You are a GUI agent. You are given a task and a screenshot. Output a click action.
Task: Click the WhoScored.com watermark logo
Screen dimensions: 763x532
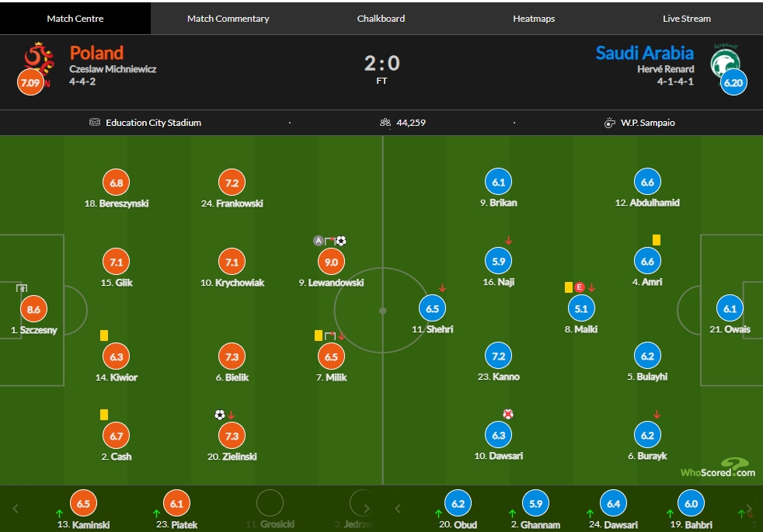(x=718, y=468)
